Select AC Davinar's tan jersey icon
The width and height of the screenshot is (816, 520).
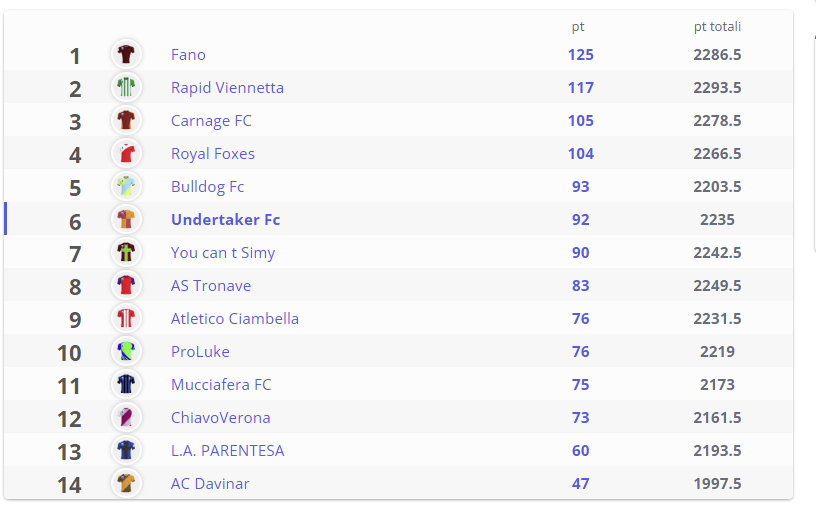point(126,483)
